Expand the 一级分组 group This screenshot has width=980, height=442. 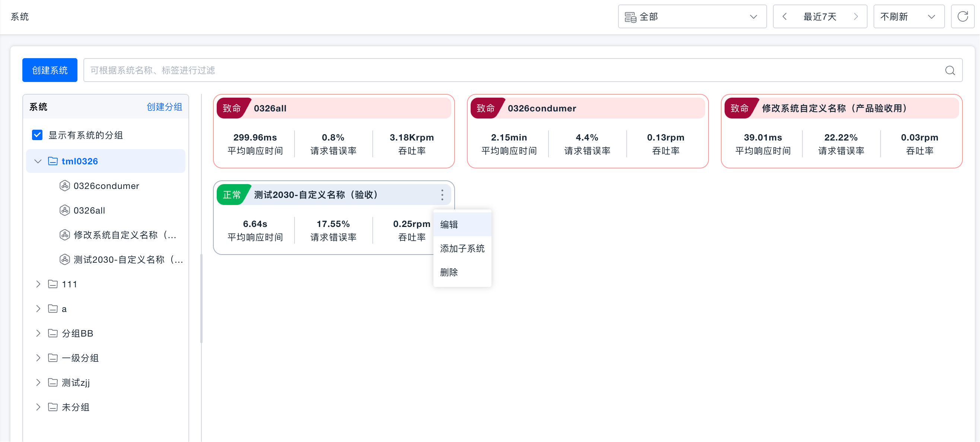pyautogui.click(x=38, y=358)
